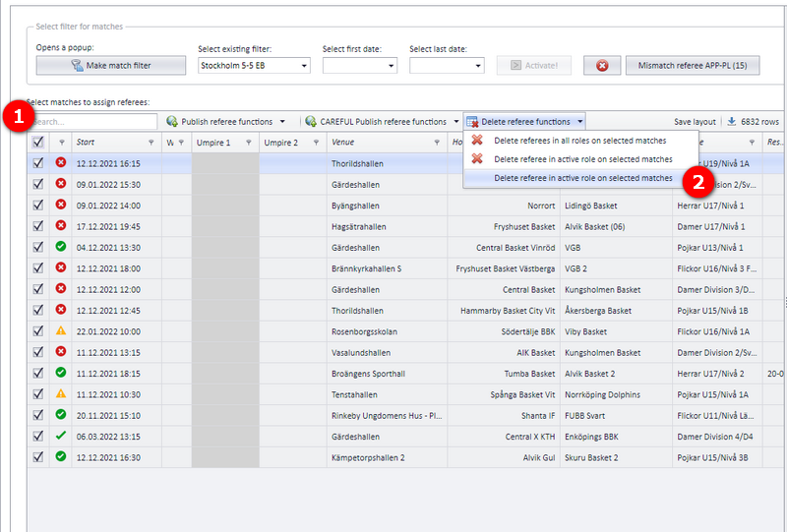Click green OK status icon for 04.12.2021 13:30
The height and width of the screenshot is (532, 787).
tap(61, 247)
